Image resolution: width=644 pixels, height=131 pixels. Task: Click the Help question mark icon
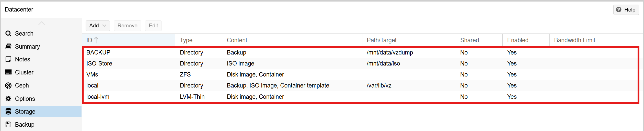619,10
